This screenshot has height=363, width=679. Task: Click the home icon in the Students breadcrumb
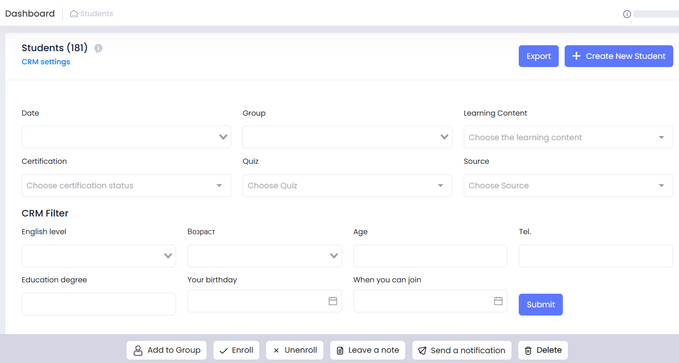[74, 14]
